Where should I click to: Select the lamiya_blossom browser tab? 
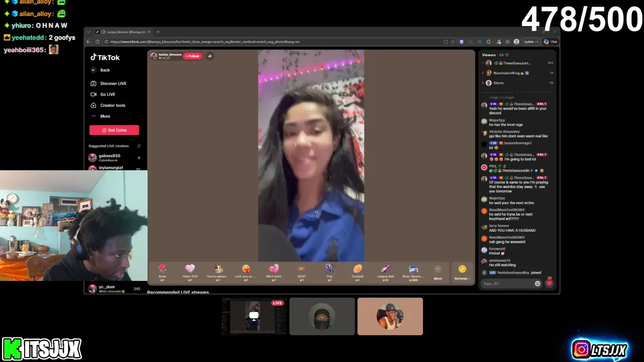(123, 32)
